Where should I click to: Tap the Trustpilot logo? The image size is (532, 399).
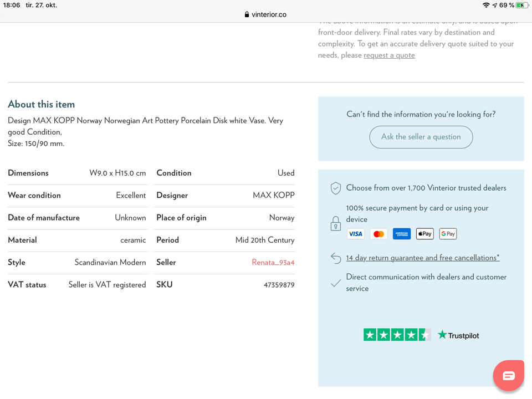(458, 335)
